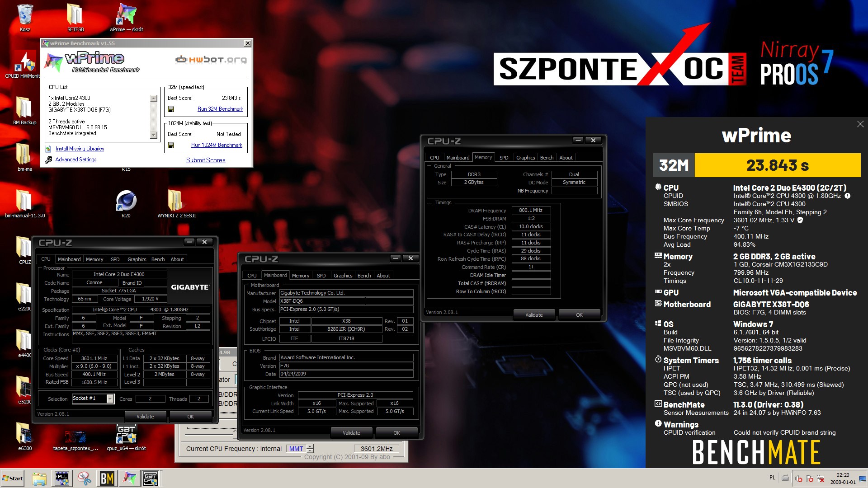The image size is (868, 488).
Task: Switch to BenchMate via taskbar BM button
Action: 107,479
